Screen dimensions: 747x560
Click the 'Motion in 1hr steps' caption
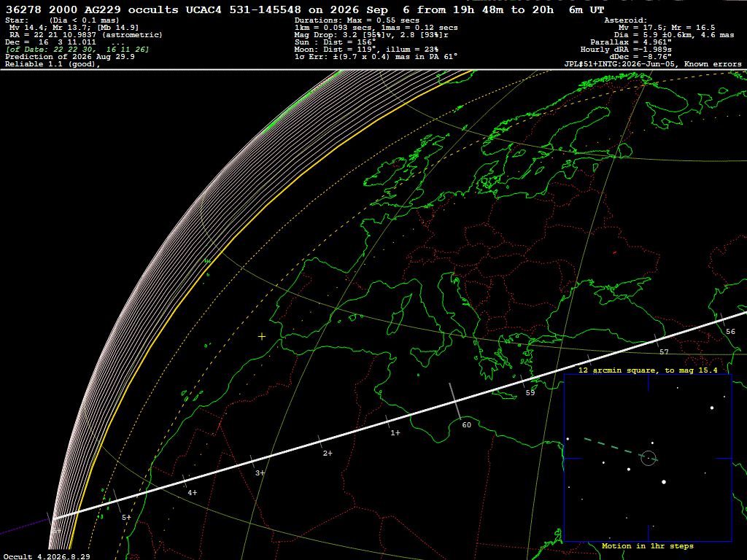tap(648, 545)
